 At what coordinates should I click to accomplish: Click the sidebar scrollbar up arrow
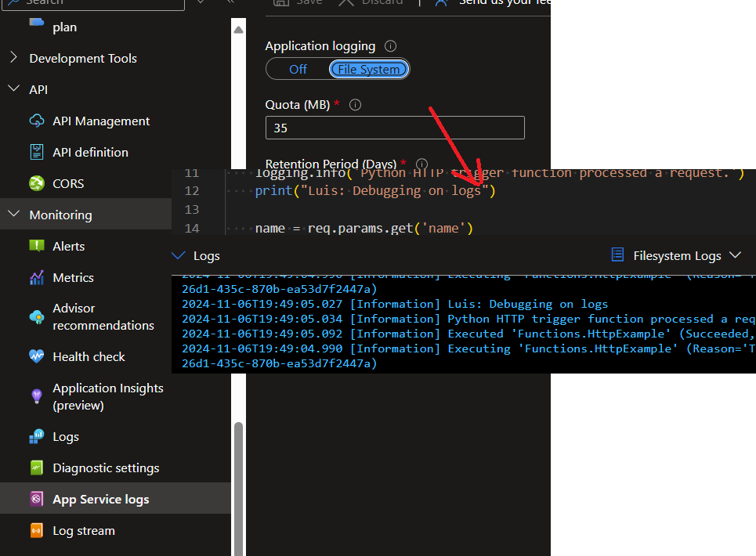click(x=238, y=30)
